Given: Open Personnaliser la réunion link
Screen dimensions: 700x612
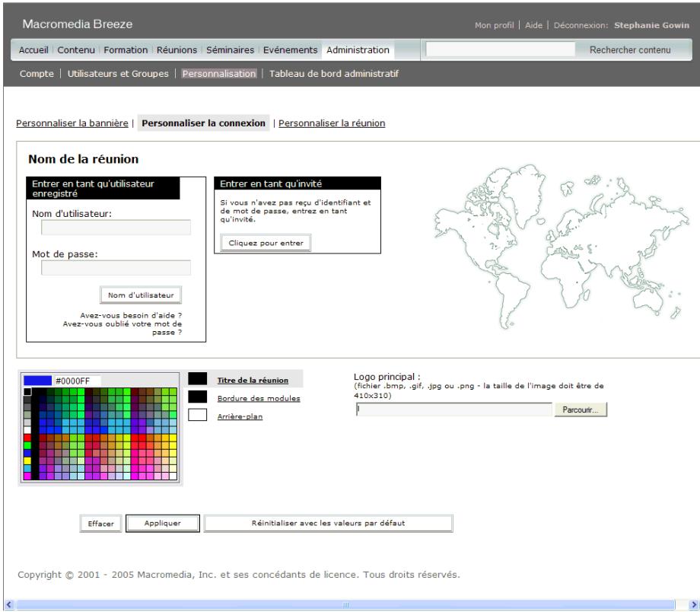Looking at the screenshot, I should click(332, 123).
